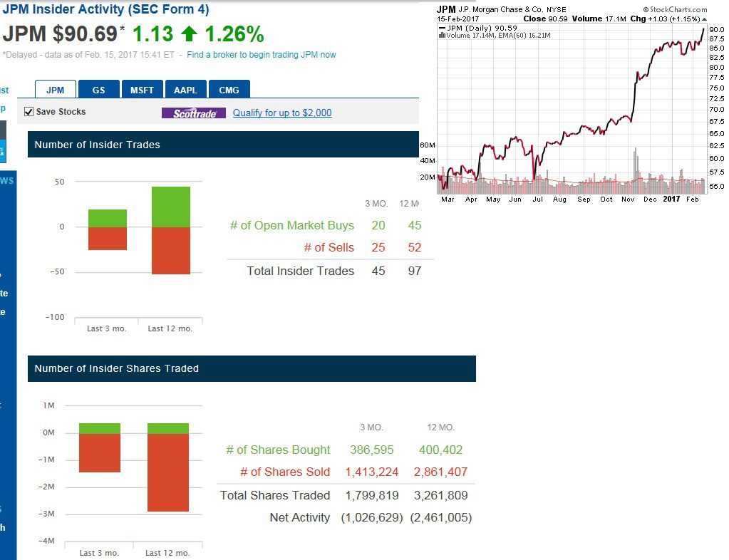Click the 12-month total insider trades value 97

414,271
